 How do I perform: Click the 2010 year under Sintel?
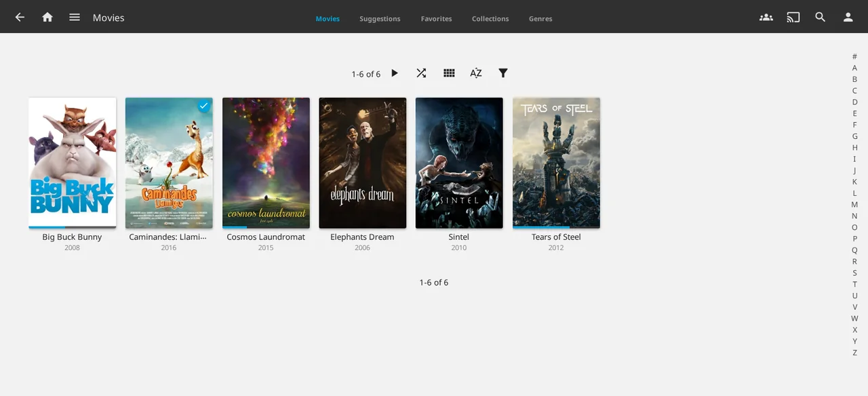coord(459,248)
